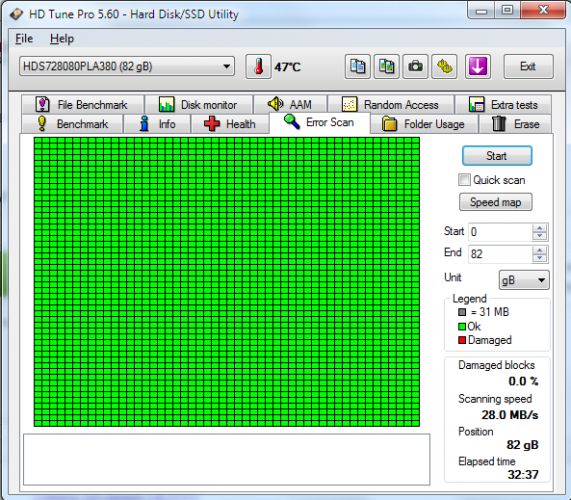Open the Speed map
Image resolution: width=571 pixels, height=500 pixels.
[495, 202]
